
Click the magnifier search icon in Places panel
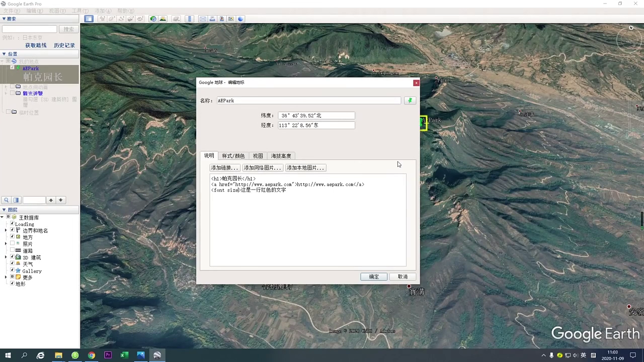(7, 200)
